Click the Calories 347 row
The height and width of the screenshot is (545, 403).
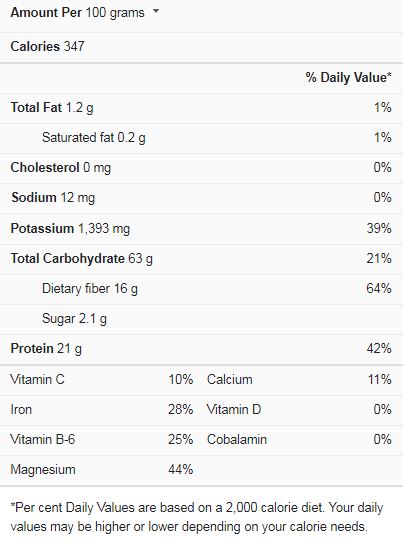pos(201,47)
